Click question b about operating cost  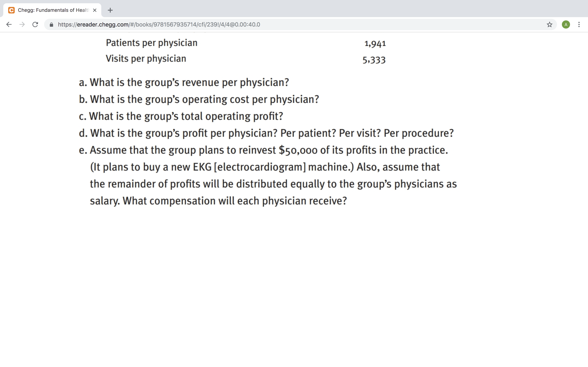click(x=199, y=99)
